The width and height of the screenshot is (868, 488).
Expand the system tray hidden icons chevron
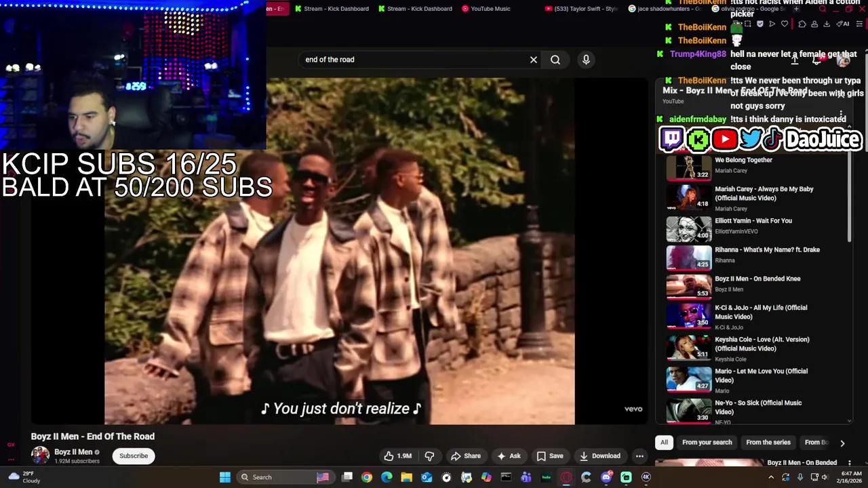[771, 477]
